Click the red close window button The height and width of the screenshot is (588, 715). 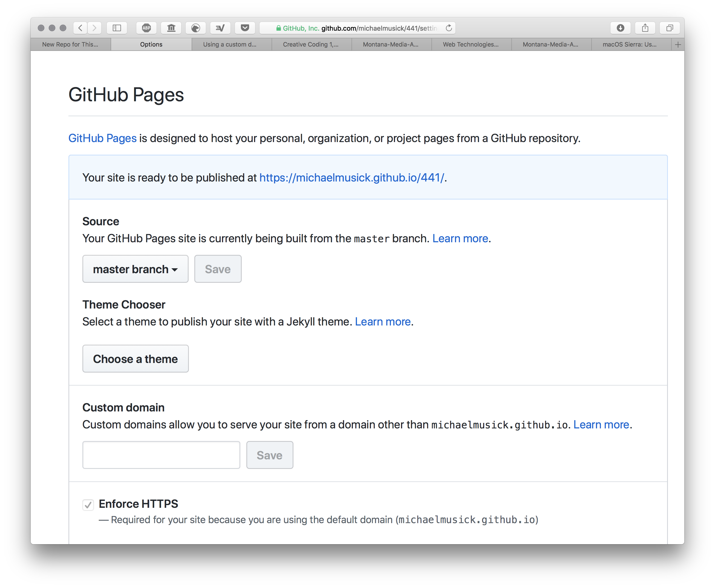(x=41, y=28)
